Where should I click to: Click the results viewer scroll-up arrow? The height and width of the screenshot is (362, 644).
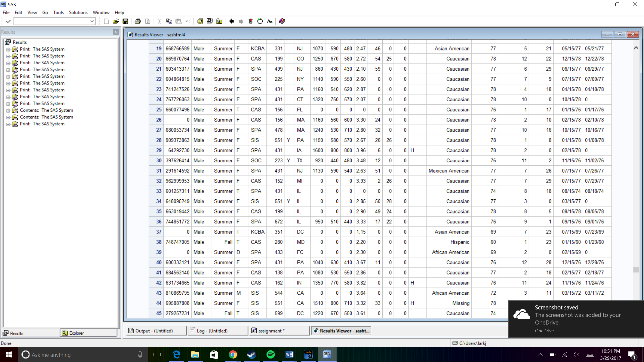point(636,48)
